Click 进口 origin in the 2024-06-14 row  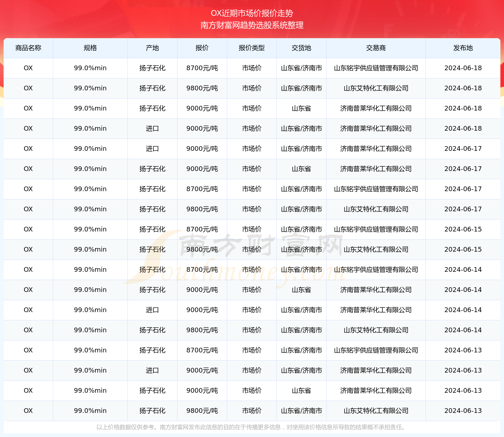(152, 310)
